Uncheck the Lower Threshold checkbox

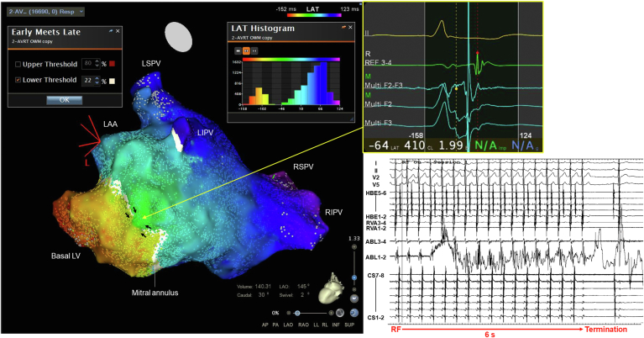[x=18, y=80]
